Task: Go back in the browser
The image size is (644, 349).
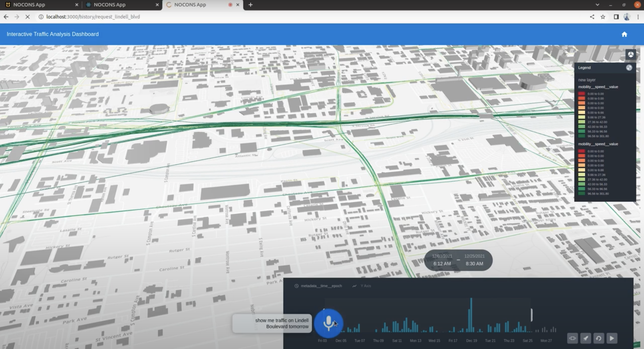Action: pos(6,17)
